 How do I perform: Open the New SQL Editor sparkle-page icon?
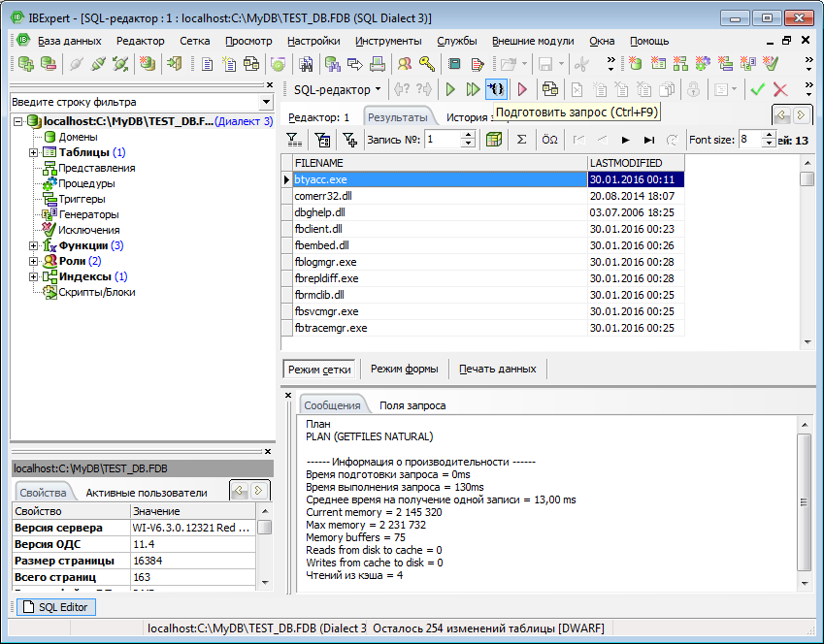coord(229,64)
